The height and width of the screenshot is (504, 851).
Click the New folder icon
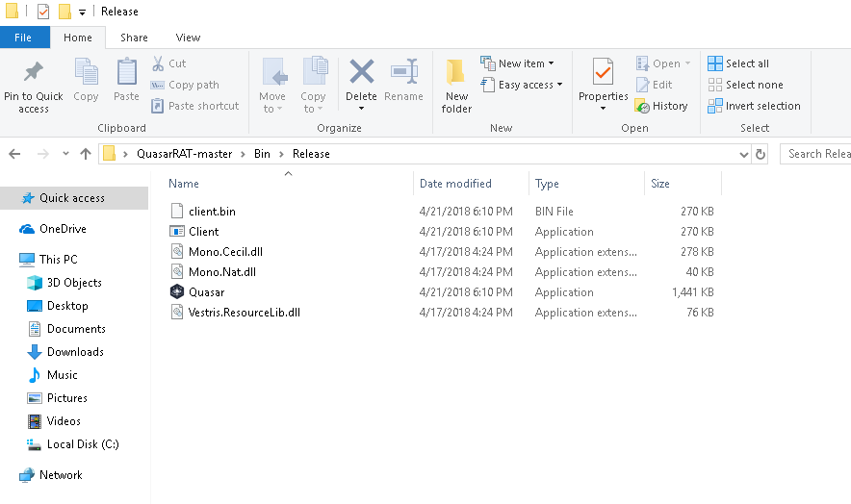click(x=455, y=72)
